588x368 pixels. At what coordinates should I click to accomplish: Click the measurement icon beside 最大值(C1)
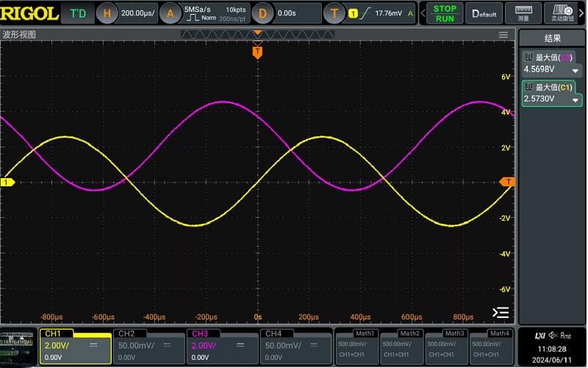coord(528,87)
